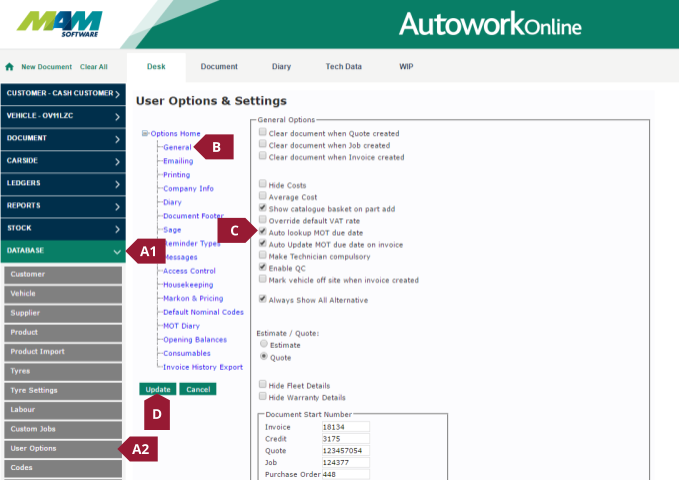
Task: Select the Estimate radio button
Action: (x=263, y=344)
